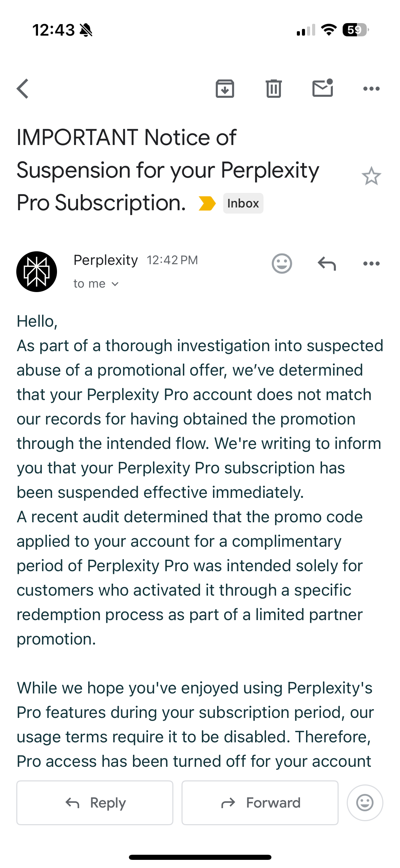Archive this email

225,89
